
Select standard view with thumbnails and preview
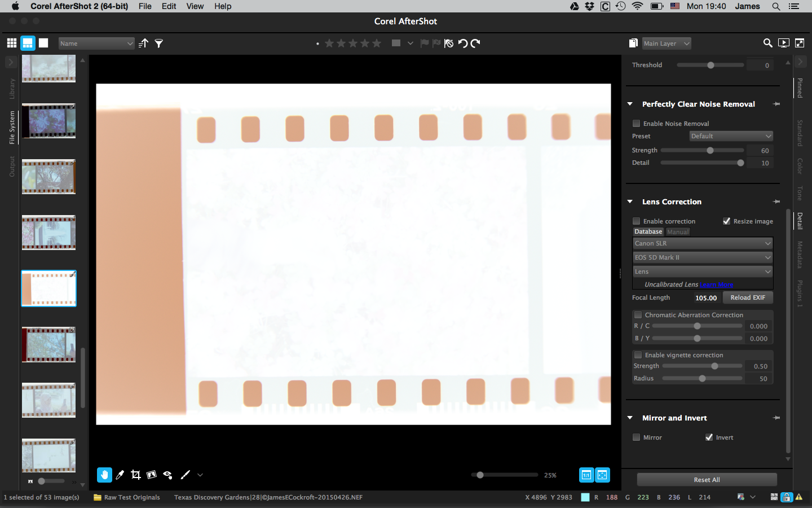tap(28, 43)
